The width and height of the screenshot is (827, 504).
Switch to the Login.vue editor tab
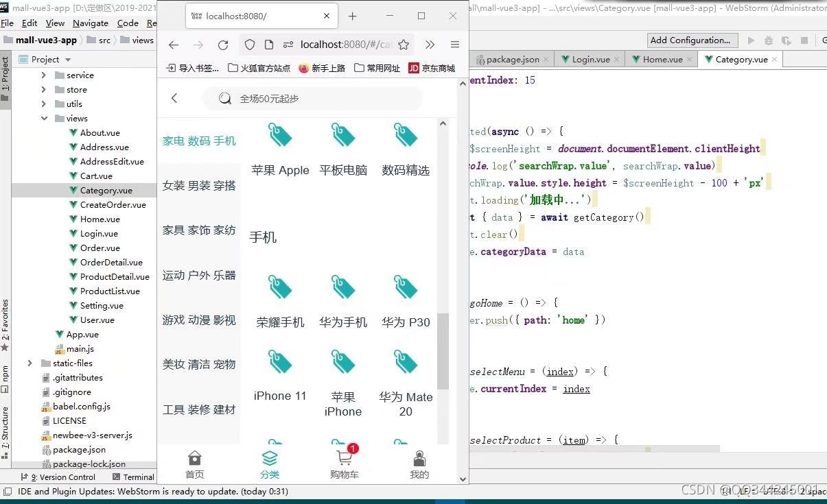click(x=590, y=60)
